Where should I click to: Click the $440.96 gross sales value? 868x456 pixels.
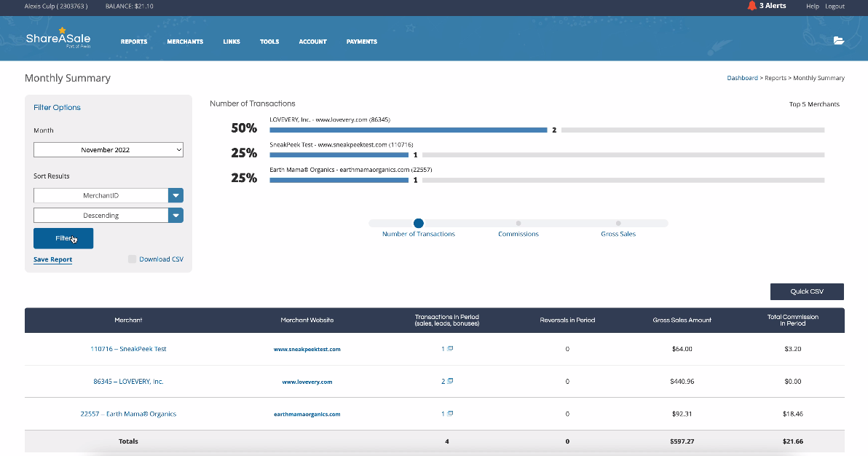point(682,381)
